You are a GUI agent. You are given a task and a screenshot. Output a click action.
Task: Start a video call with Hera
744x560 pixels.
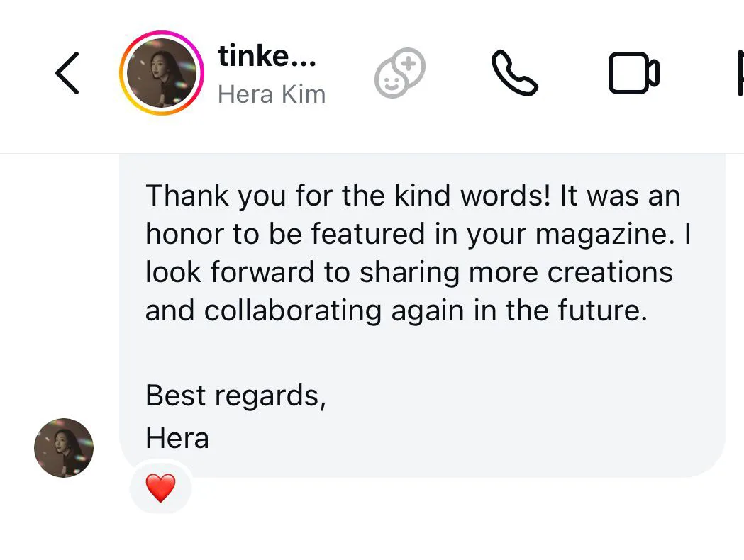click(x=633, y=73)
